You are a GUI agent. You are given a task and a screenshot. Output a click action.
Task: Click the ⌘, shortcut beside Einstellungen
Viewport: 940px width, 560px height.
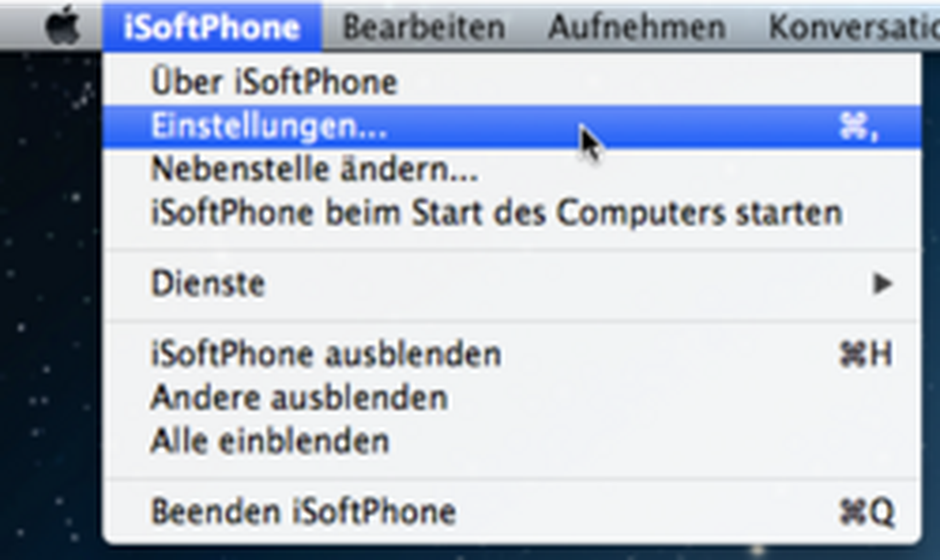tap(858, 126)
